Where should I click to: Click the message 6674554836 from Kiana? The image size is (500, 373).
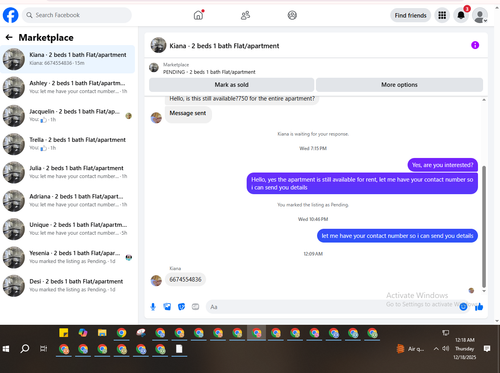185,279
